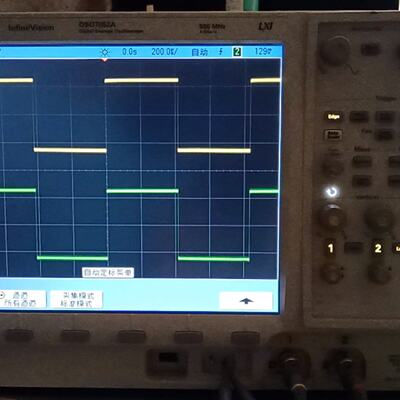Tap the green channel 2 trigger source badge

237,52
